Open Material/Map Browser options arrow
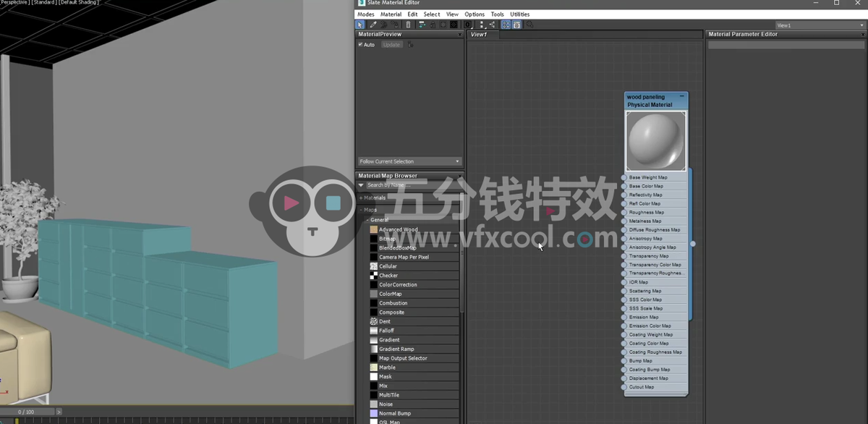This screenshot has width=868, height=424. pyautogui.click(x=361, y=185)
